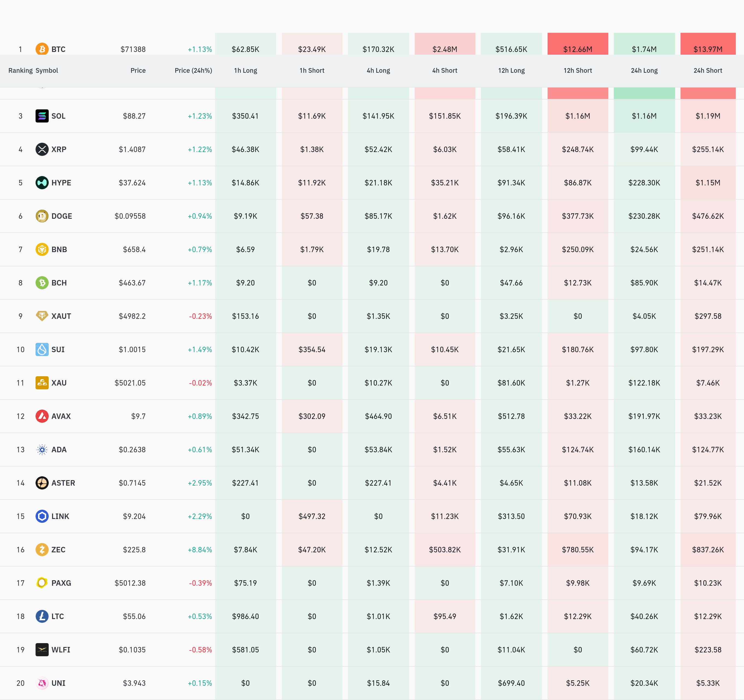The image size is (744, 700).
Task: Click the DOGE coin icon
Action: 42,216
